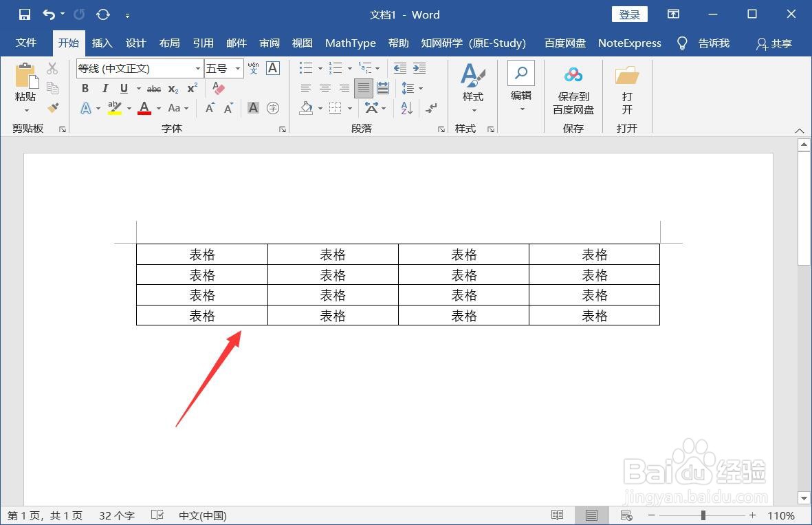Switch to the 布局 tab
Image resolution: width=812 pixels, height=525 pixels.
click(169, 43)
